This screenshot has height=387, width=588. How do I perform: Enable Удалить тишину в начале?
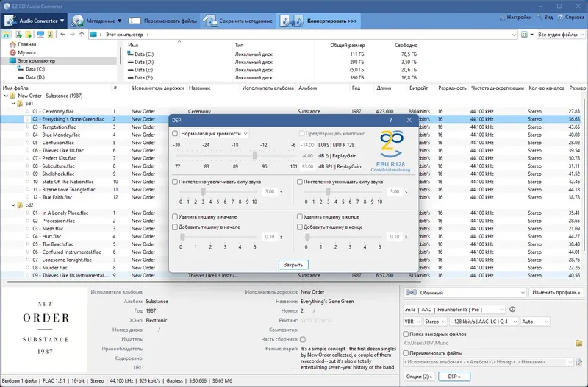175,216
